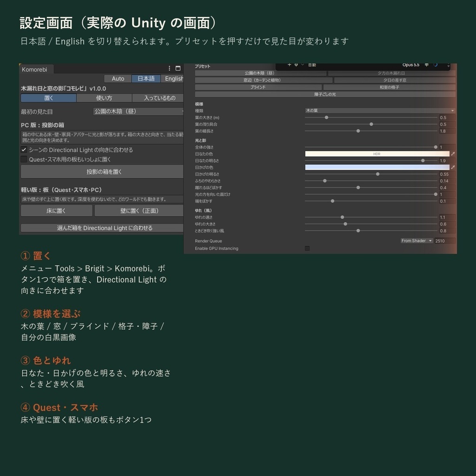The width and height of the screenshot is (476, 476).
Task: Pick 日なたの色 with its eyedropper icon
Action: 453,154
